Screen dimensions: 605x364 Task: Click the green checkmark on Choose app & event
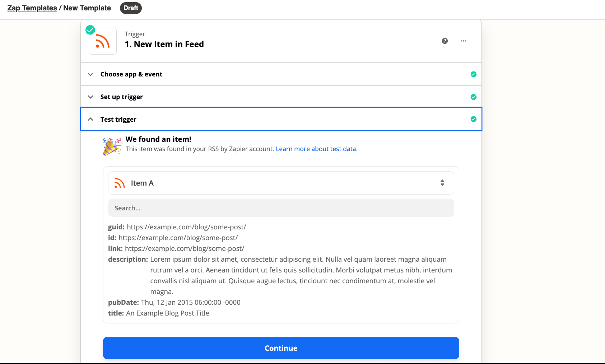pyautogui.click(x=474, y=74)
